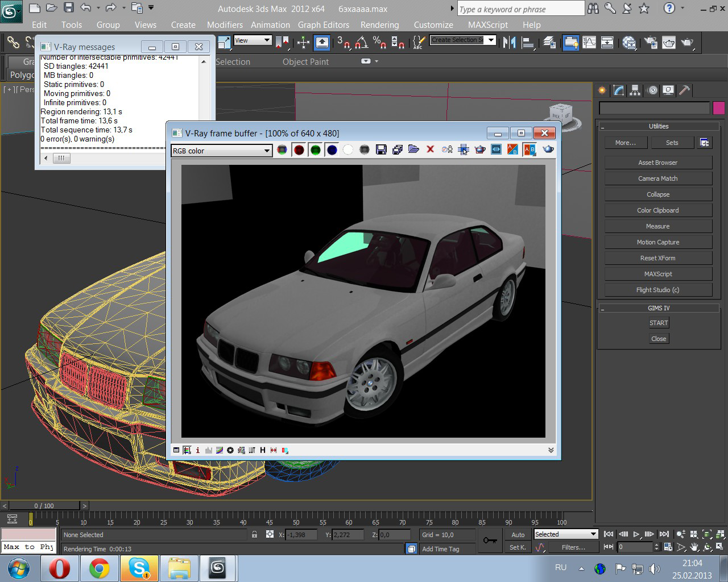
Task: Click Render last teapot in frame buffer
Action: click(548, 149)
